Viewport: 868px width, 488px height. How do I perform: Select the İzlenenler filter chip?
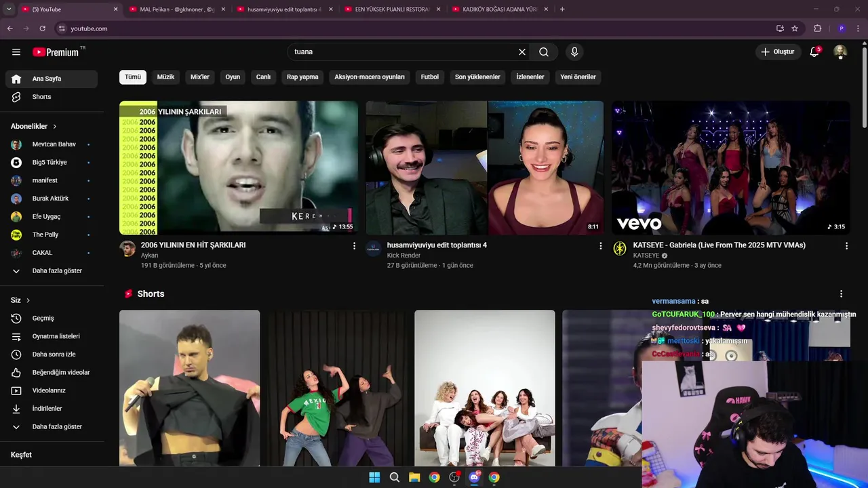pyautogui.click(x=530, y=77)
